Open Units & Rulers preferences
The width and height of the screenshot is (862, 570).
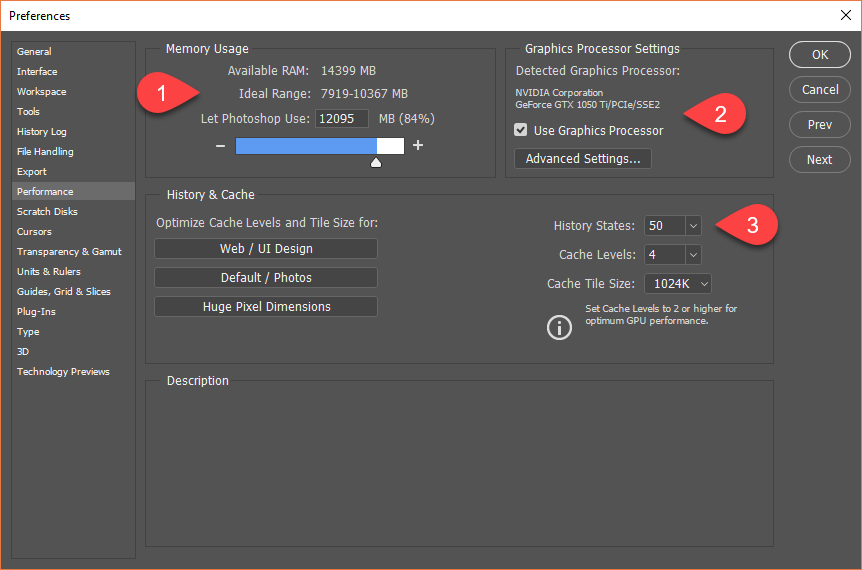tap(73, 272)
